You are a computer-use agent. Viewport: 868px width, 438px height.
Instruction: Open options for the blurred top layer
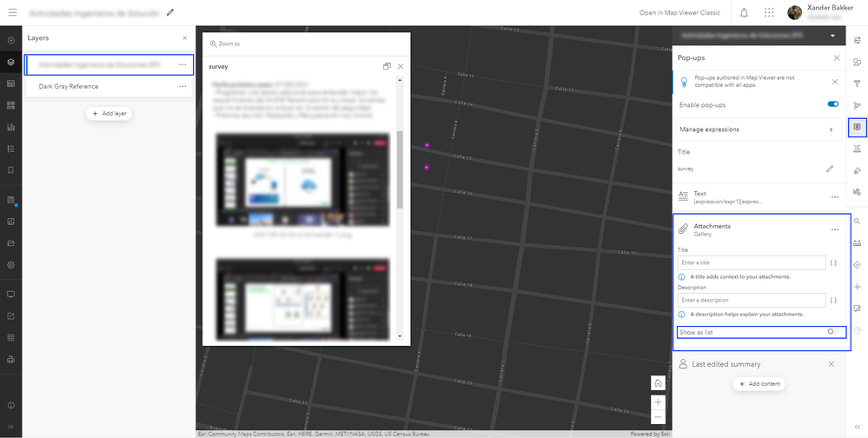pos(182,65)
